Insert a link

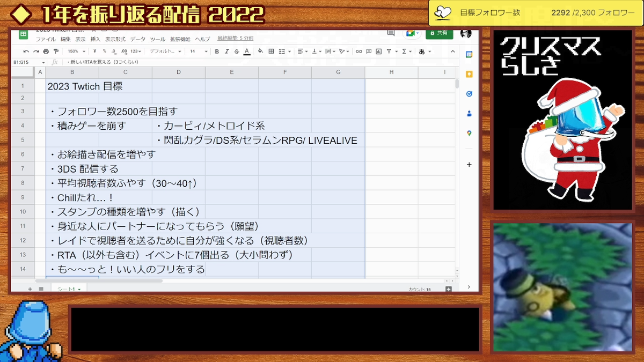coord(359,51)
